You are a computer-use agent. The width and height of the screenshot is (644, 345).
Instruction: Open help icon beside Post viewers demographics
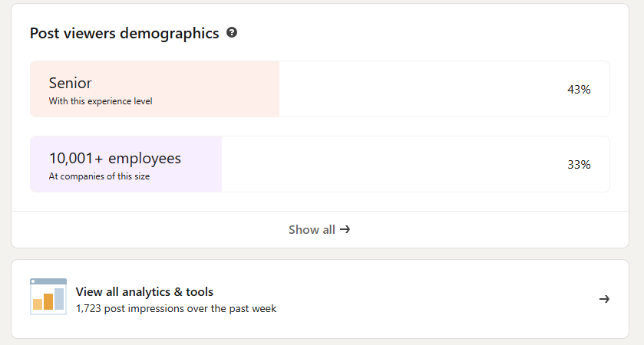point(232,32)
